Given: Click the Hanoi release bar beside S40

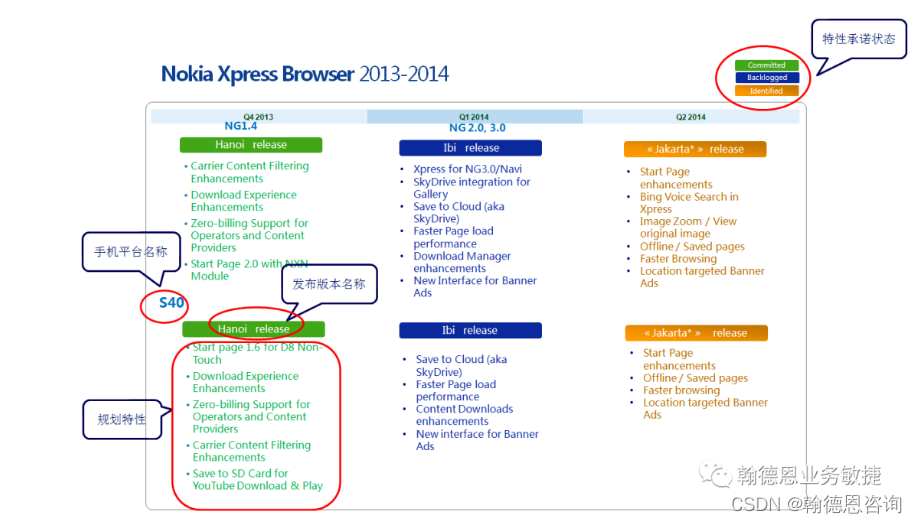Looking at the screenshot, I should pyautogui.click(x=253, y=329).
